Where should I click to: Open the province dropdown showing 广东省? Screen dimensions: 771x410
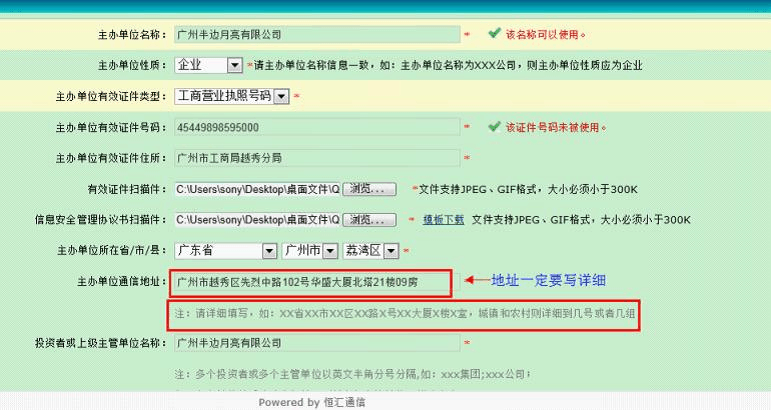coord(226,250)
